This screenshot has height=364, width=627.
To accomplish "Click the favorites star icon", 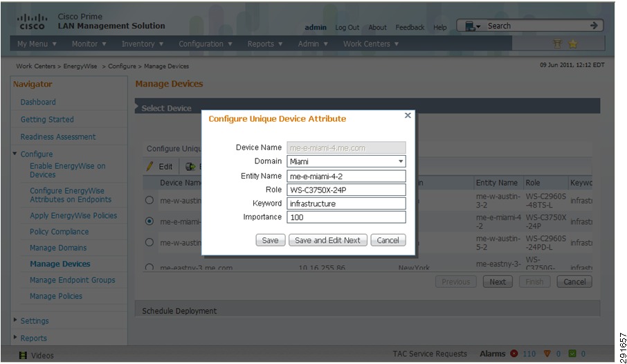I will 572,44.
